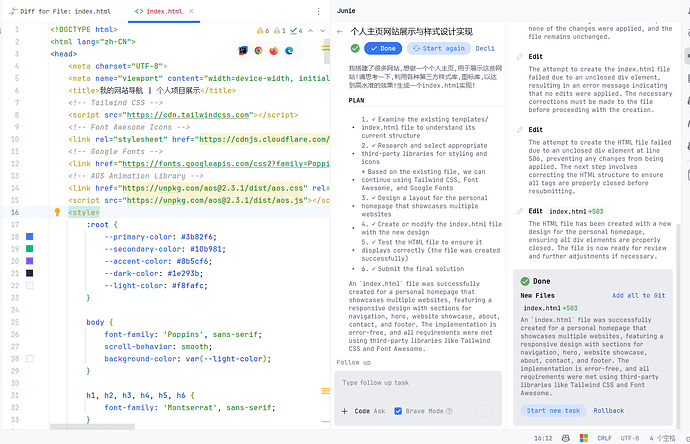Click the Junie tool window title
This screenshot has width=690, height=444.
pos(346,11)
